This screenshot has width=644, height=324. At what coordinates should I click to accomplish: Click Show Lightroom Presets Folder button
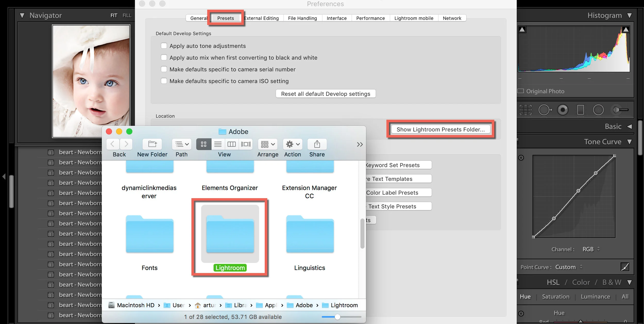440,129
